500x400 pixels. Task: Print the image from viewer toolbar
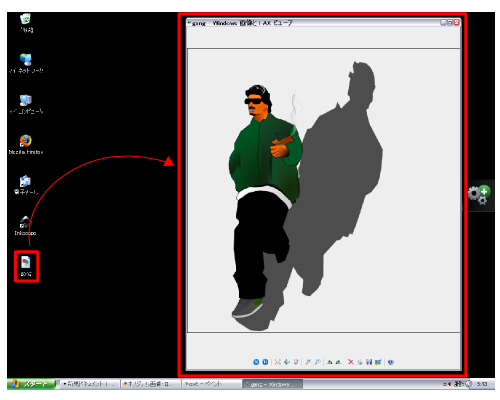[360, 362]
